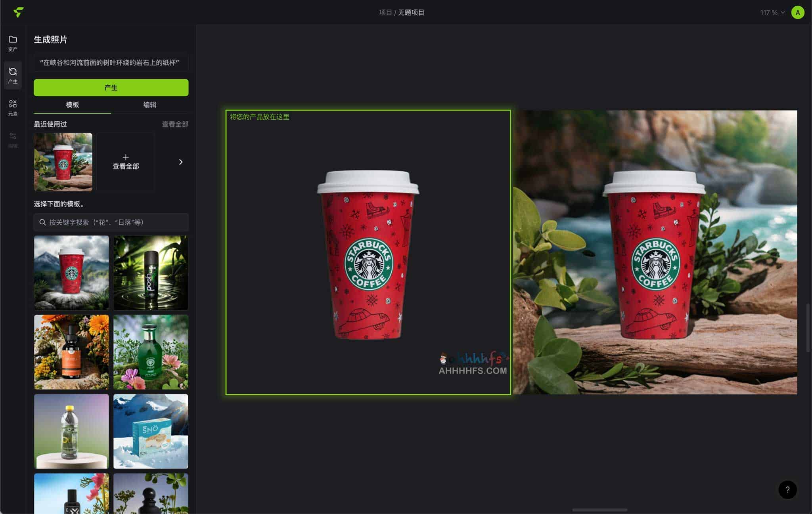Screen dimensions: 812x514
Task: Open the 编辑 sidebar icon
Action: (x=13, y=139)
